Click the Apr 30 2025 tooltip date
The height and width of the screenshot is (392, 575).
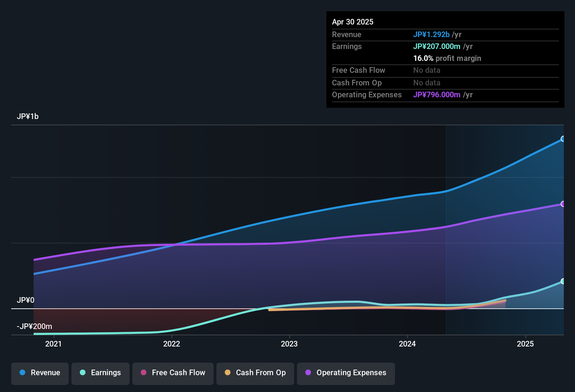(353, 22)
